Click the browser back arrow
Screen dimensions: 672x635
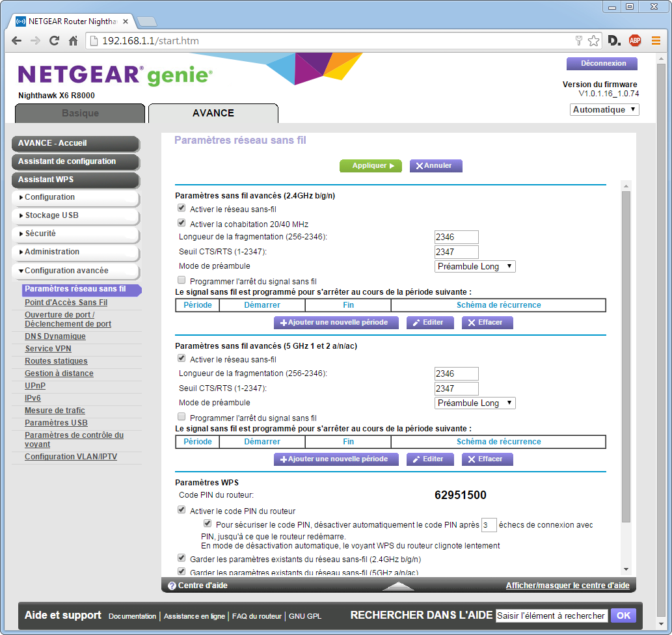point(17,40)
